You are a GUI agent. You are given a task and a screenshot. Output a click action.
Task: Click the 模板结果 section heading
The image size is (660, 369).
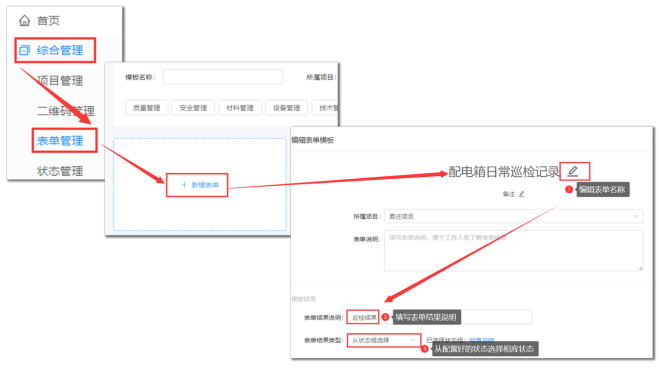tap(303, 299)
